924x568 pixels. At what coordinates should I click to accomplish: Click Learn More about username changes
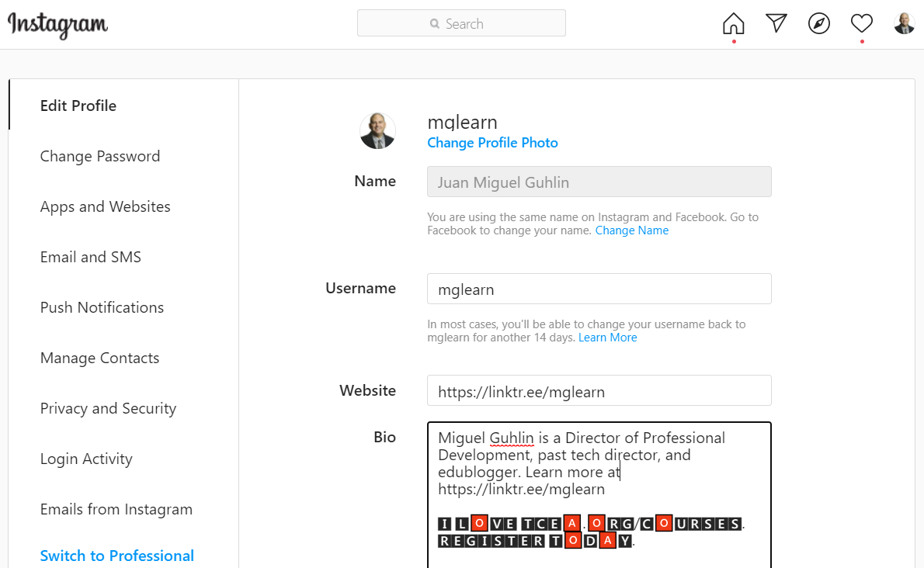(607, 338)
